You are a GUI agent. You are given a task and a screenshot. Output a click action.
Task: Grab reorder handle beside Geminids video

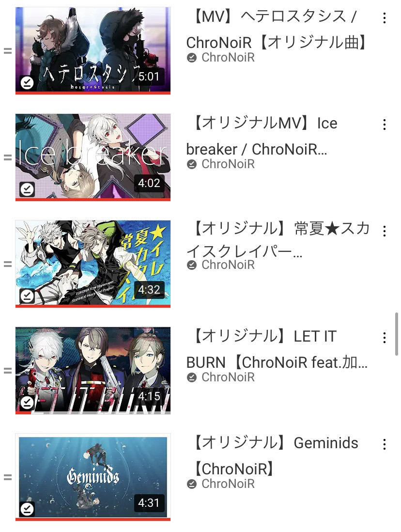coord(7,477)
